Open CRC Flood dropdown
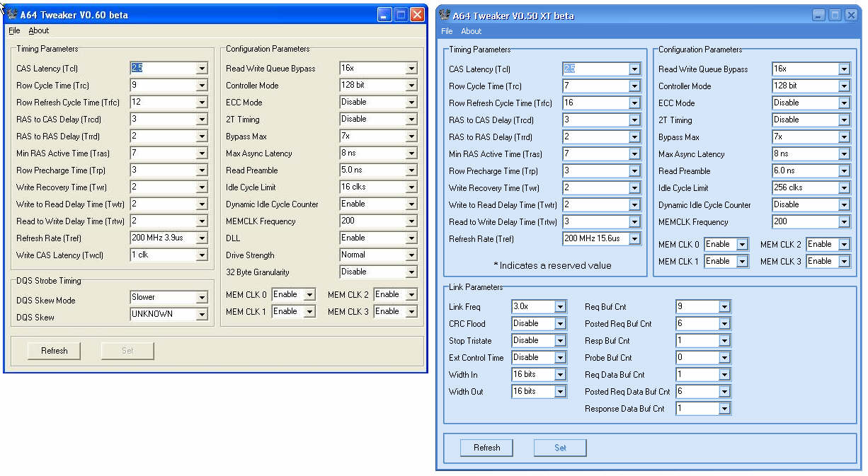The image size is (868, 476). [x=561, y=324]
